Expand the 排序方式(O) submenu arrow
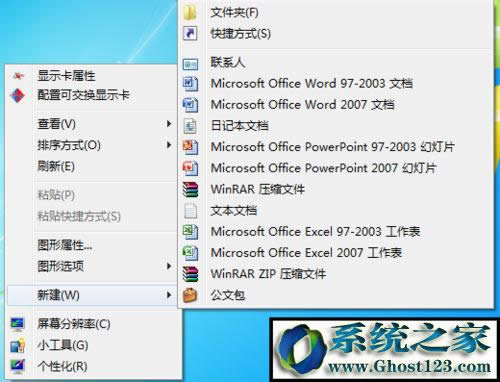 pos(169,145)
